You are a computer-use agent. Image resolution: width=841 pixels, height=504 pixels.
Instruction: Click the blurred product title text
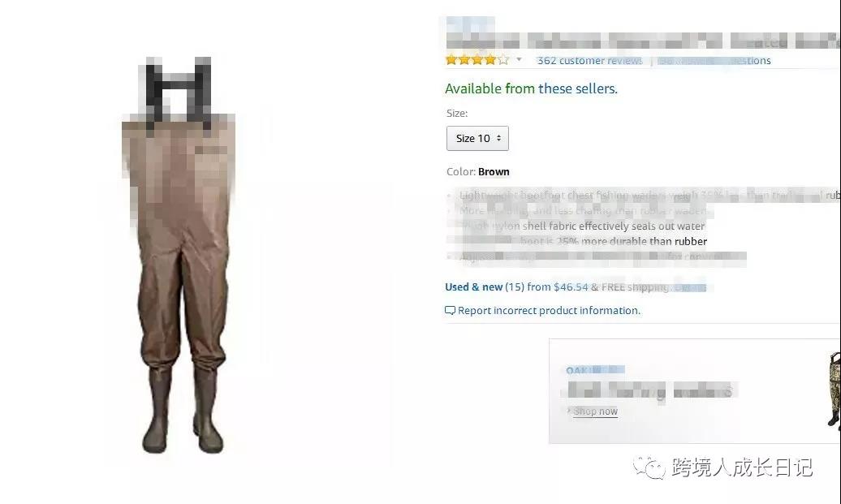pos(643,42)
